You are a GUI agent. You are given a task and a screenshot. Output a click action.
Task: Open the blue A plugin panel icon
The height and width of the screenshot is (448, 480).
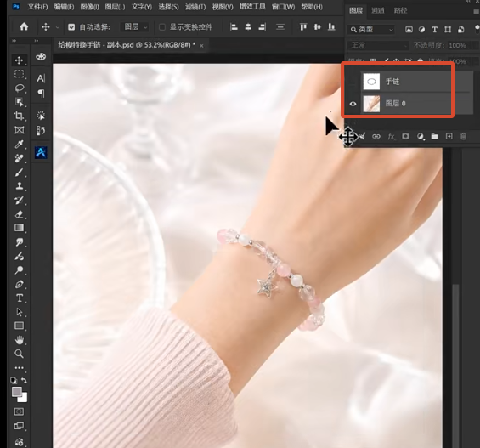(41, 152)
